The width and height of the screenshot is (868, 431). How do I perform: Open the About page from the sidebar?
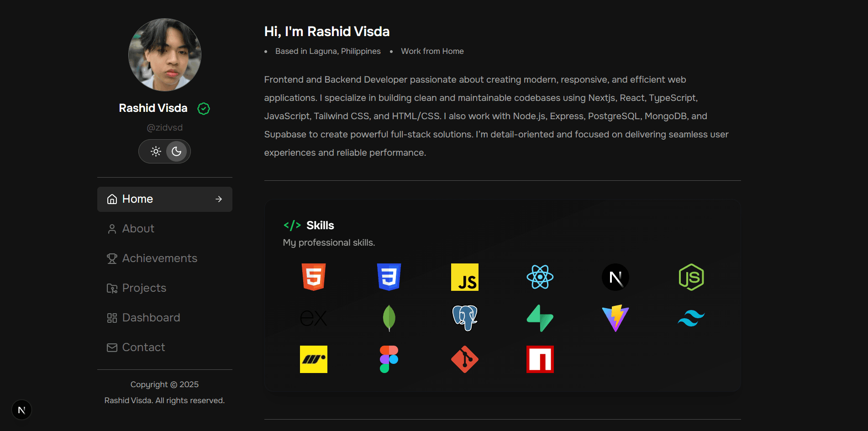137,228
